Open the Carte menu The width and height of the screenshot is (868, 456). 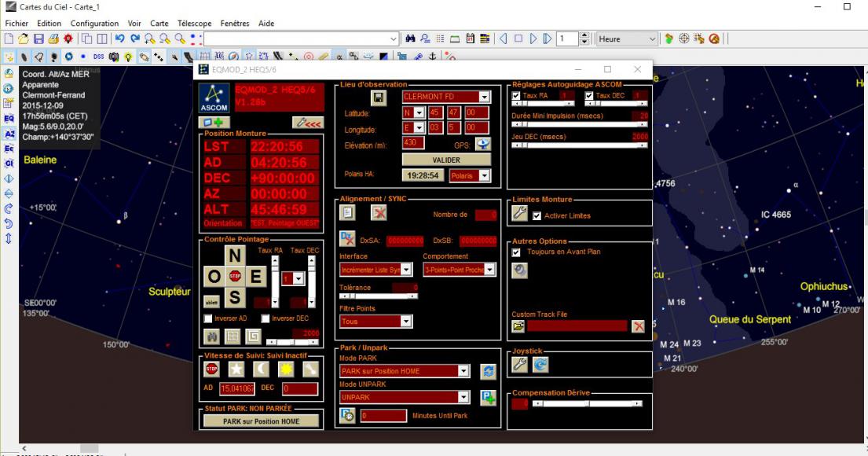click(x=159, y=24)
